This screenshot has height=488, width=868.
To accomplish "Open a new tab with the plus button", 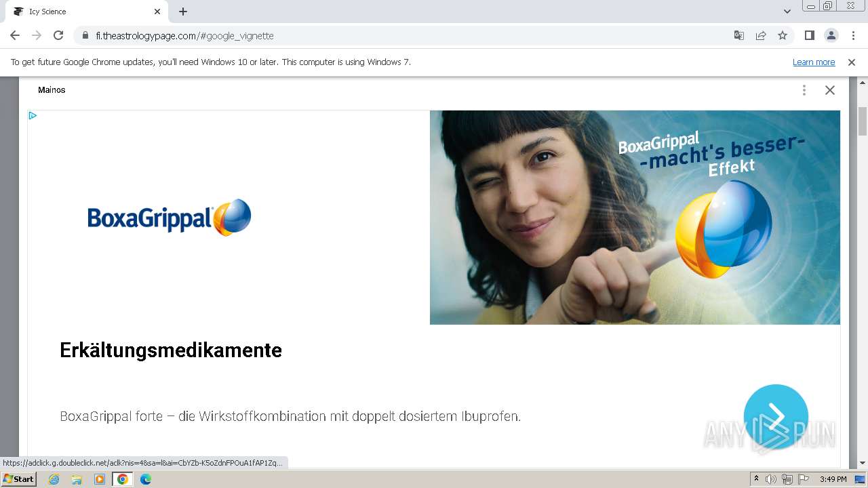I will coord(183,12).
